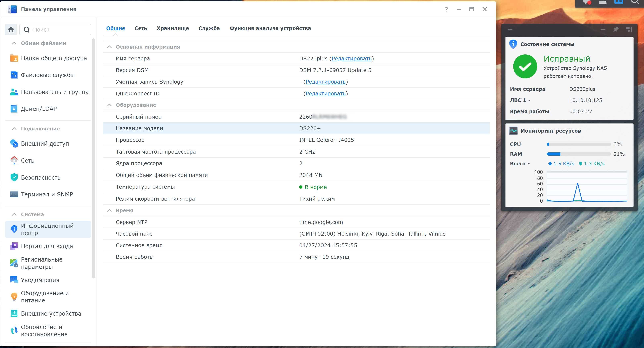Screen dimensions: 644x348
Task: Pin the widget panel
Action: pyautogui.click(x=616, y=30)
